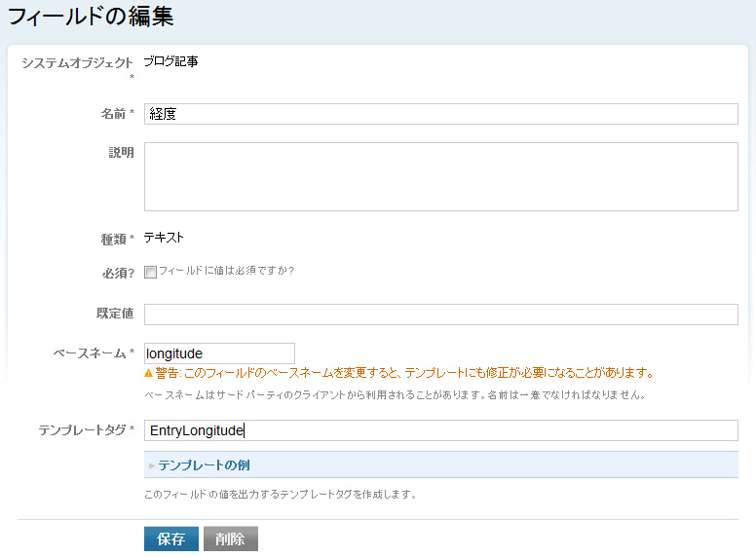
Task: Save the field with 保存 button
Action: tap(171, 538)
